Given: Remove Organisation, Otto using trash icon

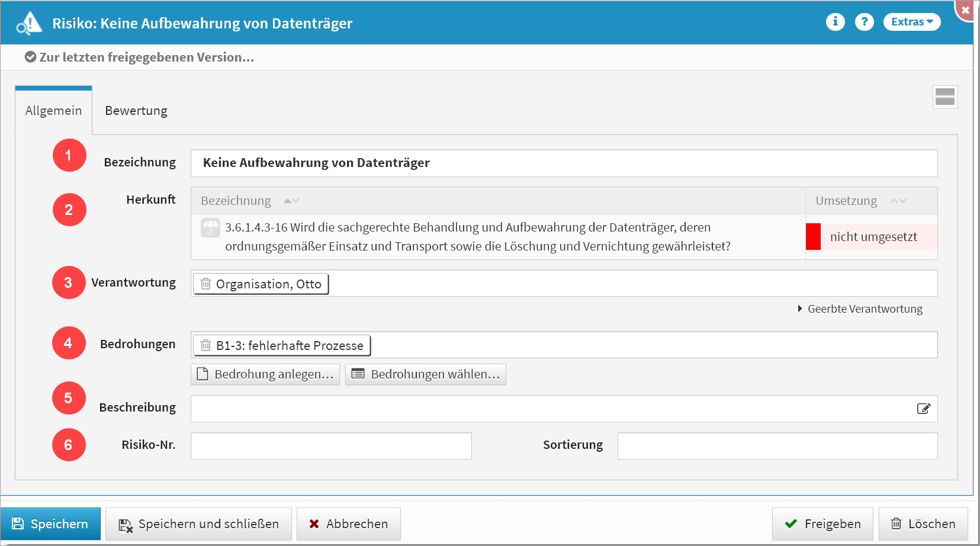Looking at the screenshot, I should 205,284.
